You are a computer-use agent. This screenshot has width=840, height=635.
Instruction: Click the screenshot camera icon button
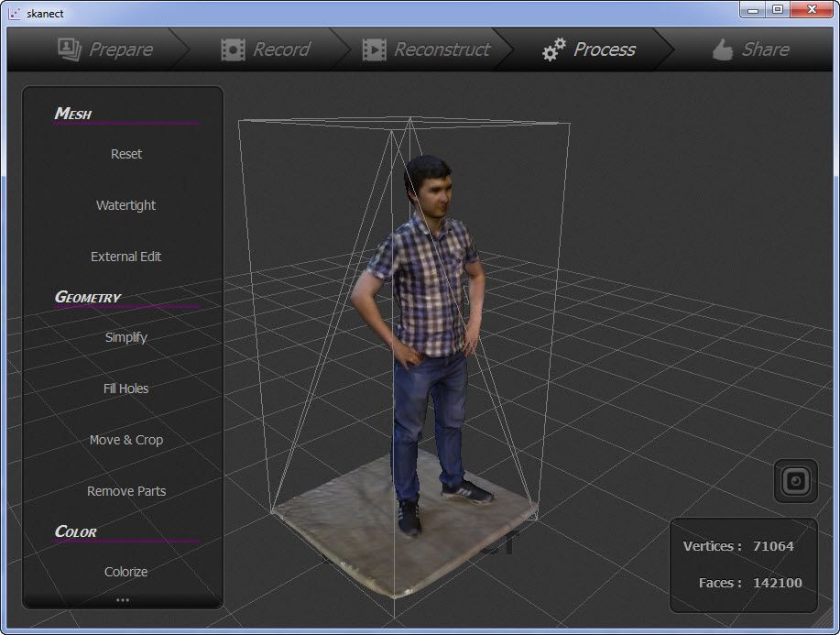pos(795,480)
